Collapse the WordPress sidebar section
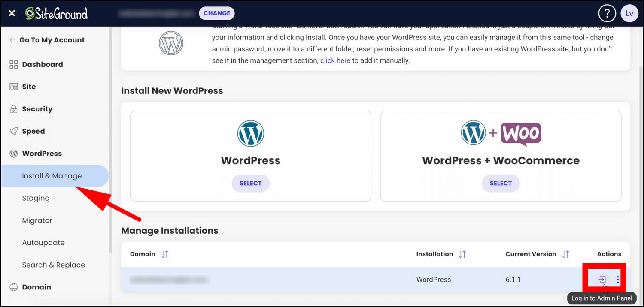The height and width of the screenshot is (307, 644). (42, 153)
